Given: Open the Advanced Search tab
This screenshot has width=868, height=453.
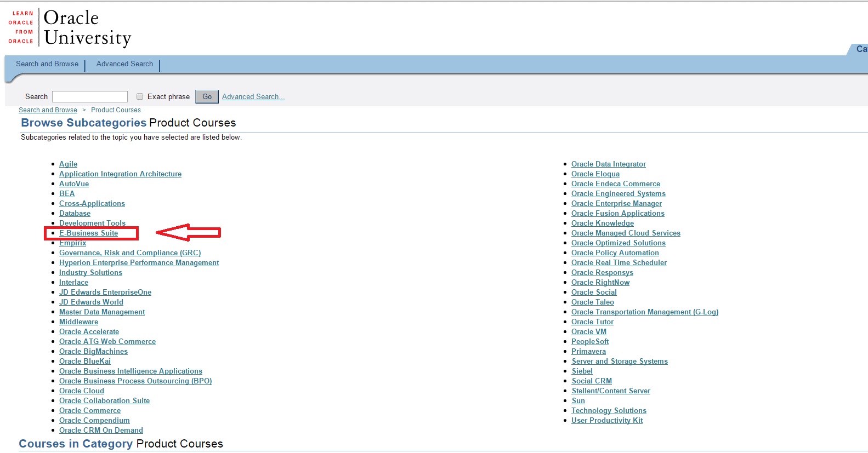Looking at the screenshot, I should [124, 64].
